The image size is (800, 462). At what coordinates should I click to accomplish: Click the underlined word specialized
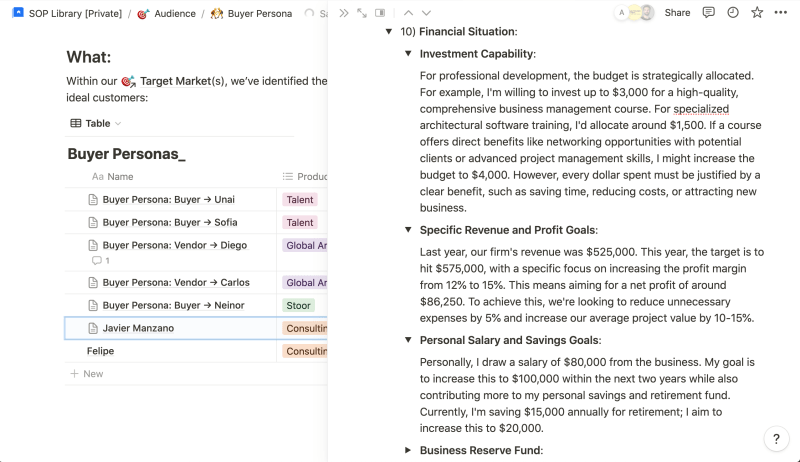click(701, 109)
